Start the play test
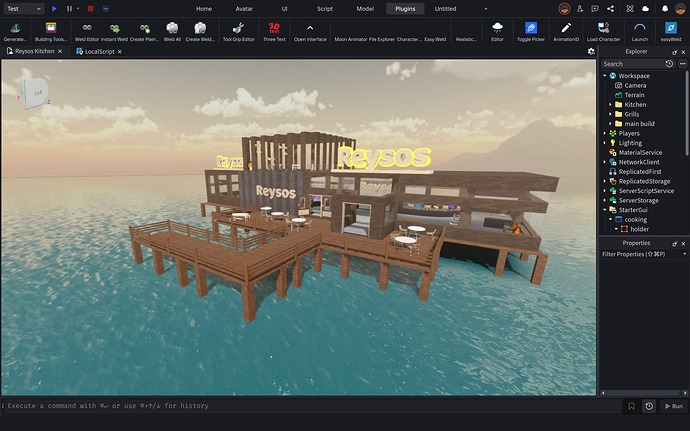The image size is (690, 431). (54, 8)
